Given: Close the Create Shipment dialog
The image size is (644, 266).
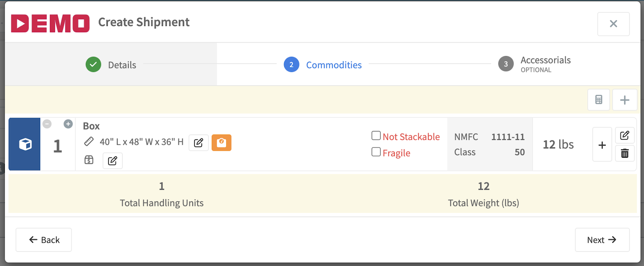Looking at the screenshot, I should click(x=613, y=24).
